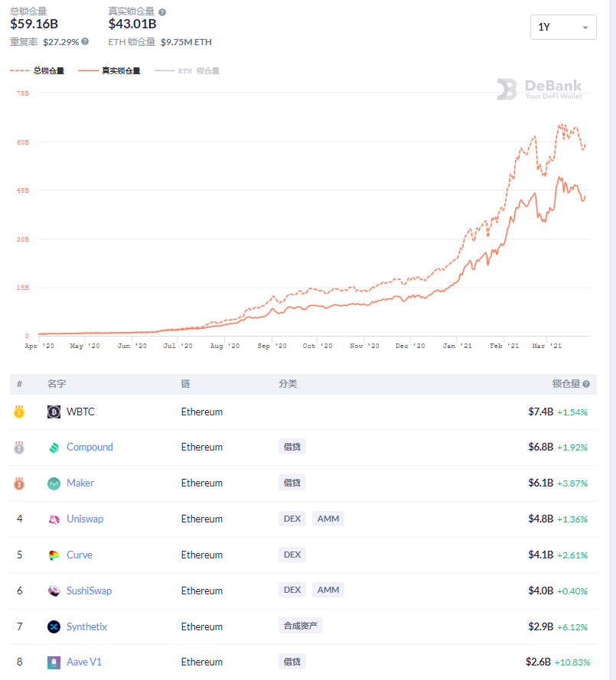
Task: Click the $7.4B value in WBTC row
Action: (x=540, y=412)
